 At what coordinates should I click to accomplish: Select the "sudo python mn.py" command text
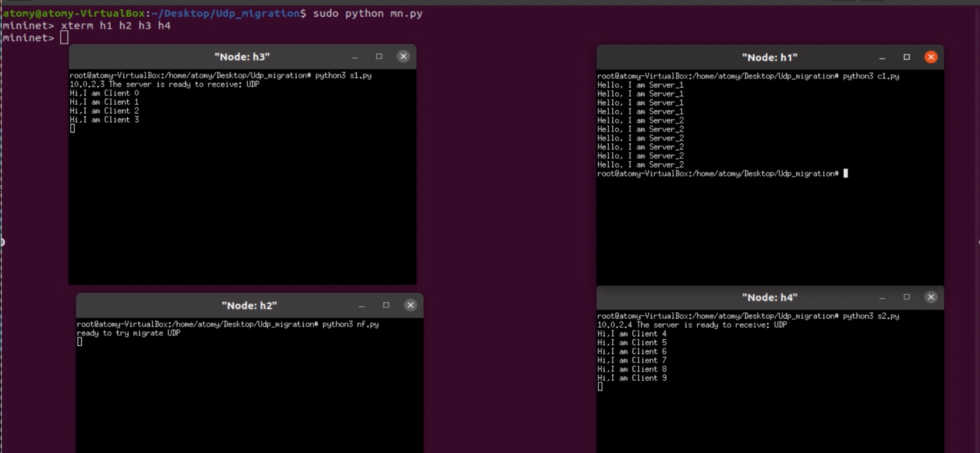click(367, 13)
